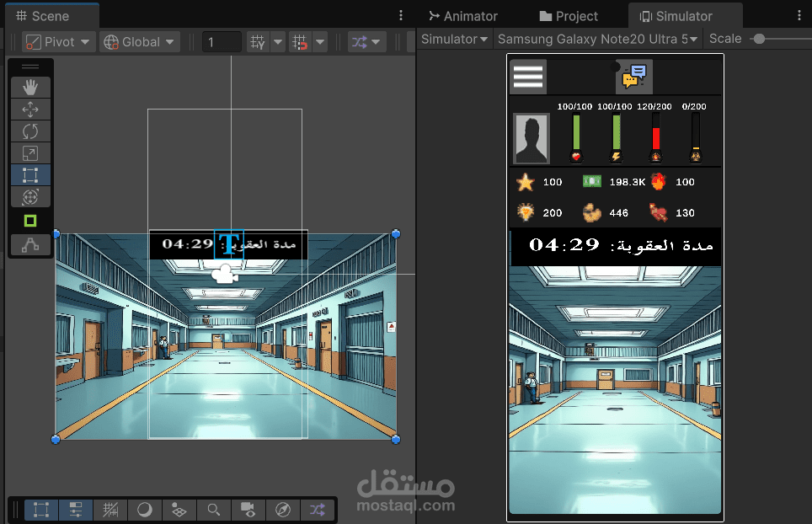Viewport: 812px width, 524px height.
Task: Click the grid snapping value field
Action: tap(222, 42)
